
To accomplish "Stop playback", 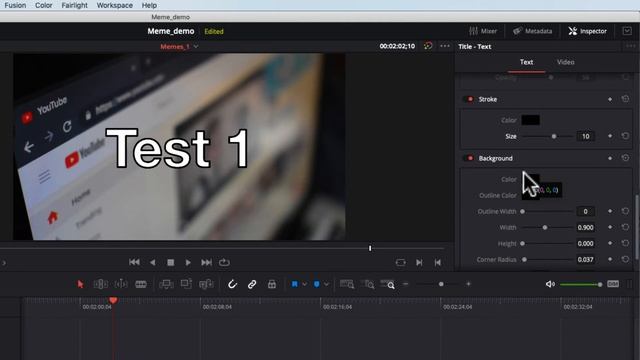I will point(171,262).
